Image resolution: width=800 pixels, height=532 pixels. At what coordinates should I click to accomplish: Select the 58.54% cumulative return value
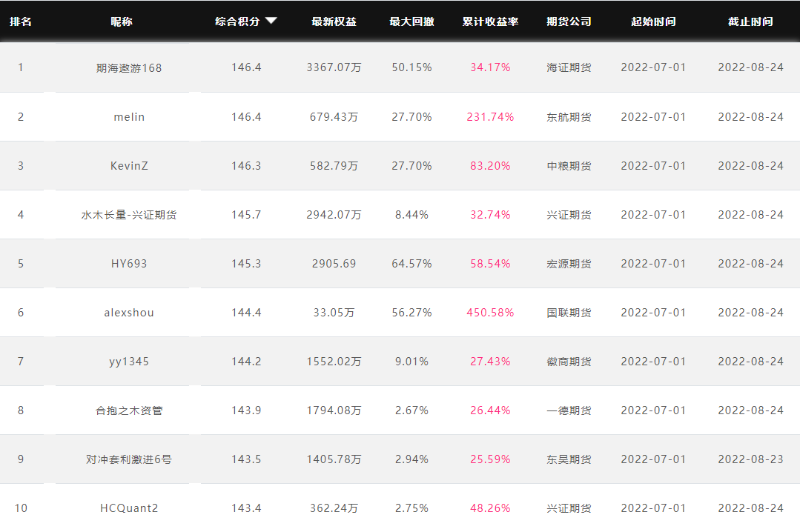[x=490, y=264]
